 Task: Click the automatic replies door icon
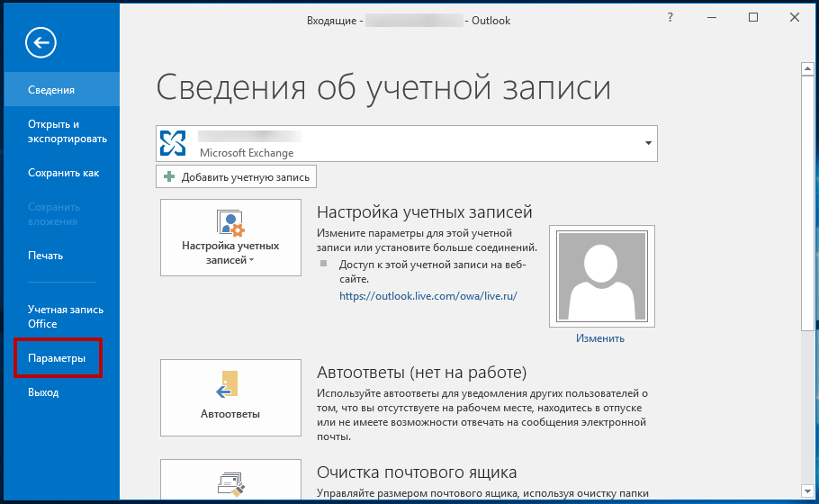tap(228, 384)
